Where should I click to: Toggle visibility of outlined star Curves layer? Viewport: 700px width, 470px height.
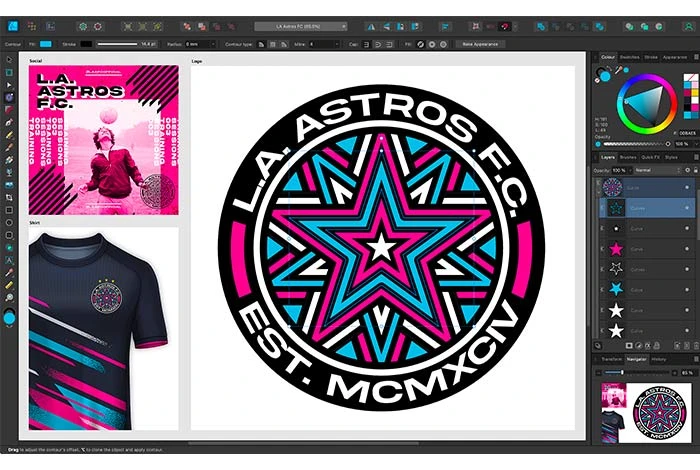tap(688, 269)
